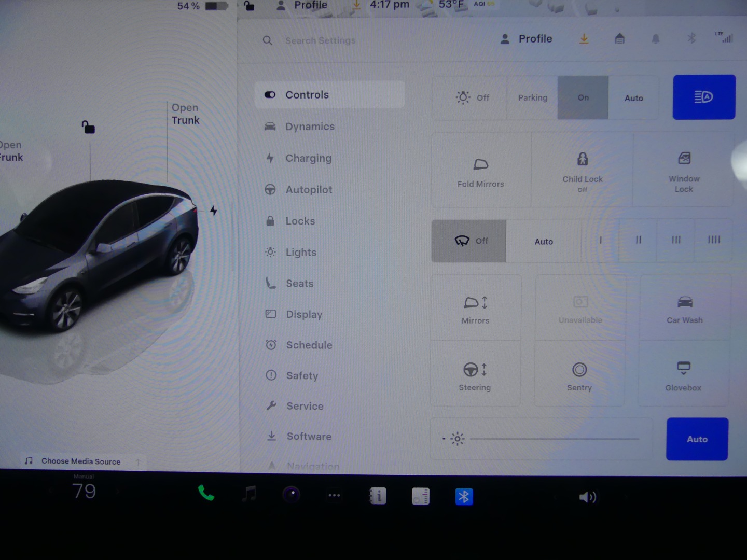Toggle the Window Lock
The width and height of the screenshot is (747, 560).
tap(684, 171)
